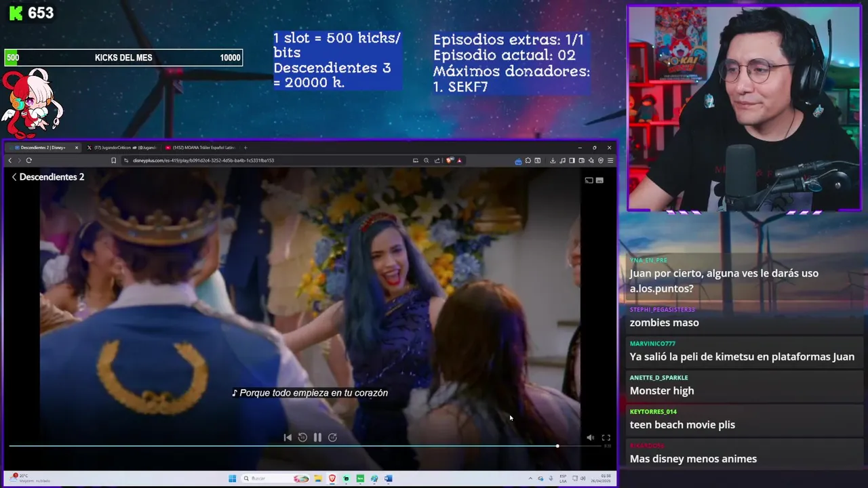Click the browser back arrow

(10, 161)
